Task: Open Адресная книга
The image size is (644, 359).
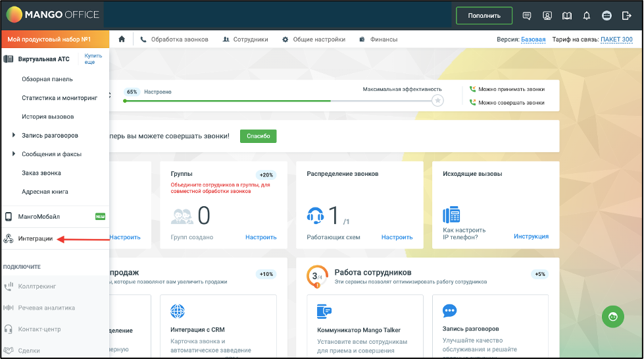Action: pos(45,192)
